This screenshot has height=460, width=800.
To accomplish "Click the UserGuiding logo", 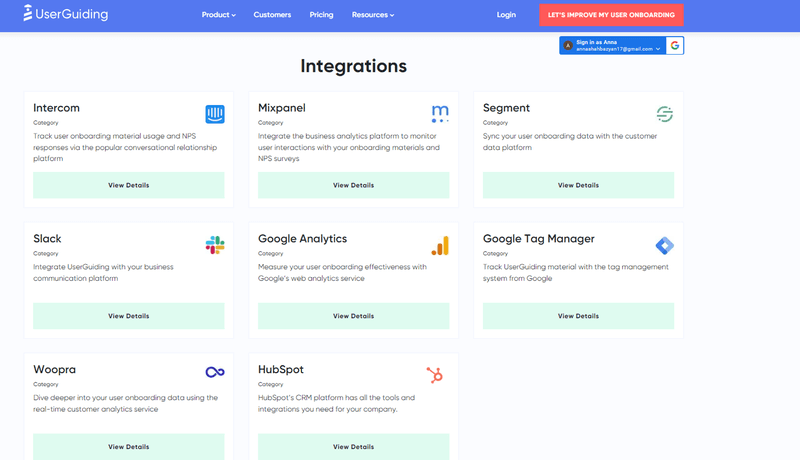I will coord(66,14).
